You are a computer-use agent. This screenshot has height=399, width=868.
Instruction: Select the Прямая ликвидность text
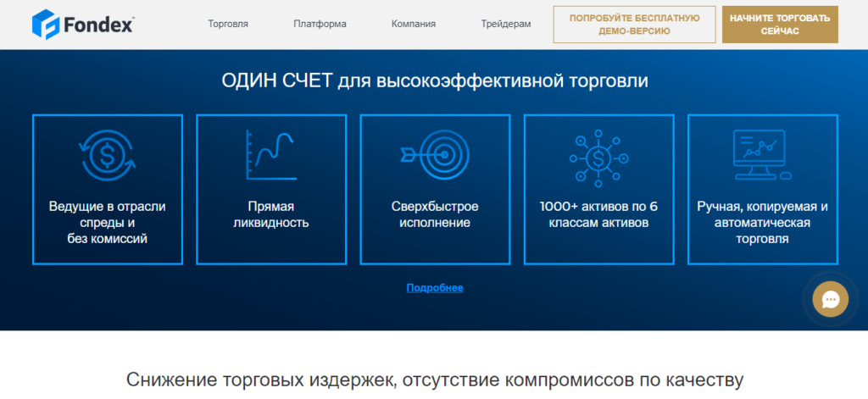click(x=271, y=214)
